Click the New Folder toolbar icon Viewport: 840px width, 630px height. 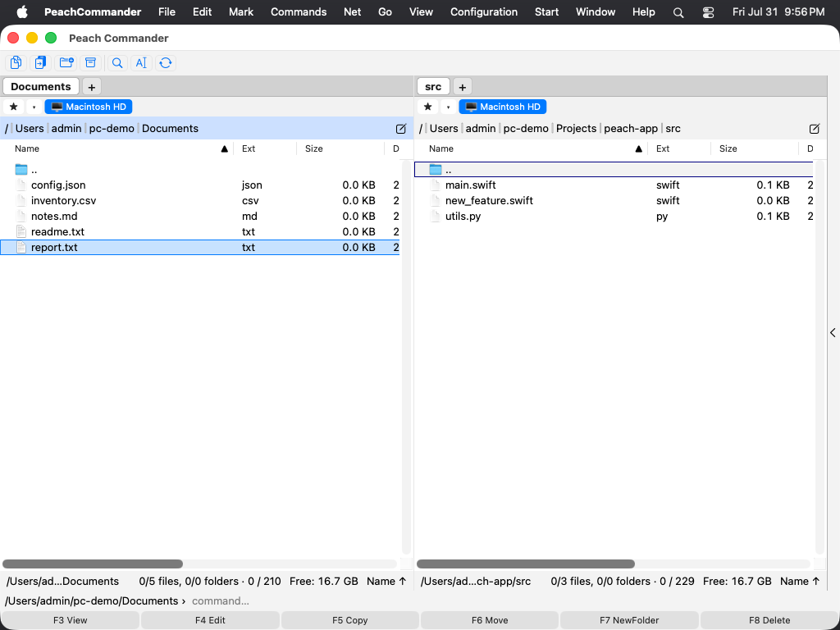point(66,62)
